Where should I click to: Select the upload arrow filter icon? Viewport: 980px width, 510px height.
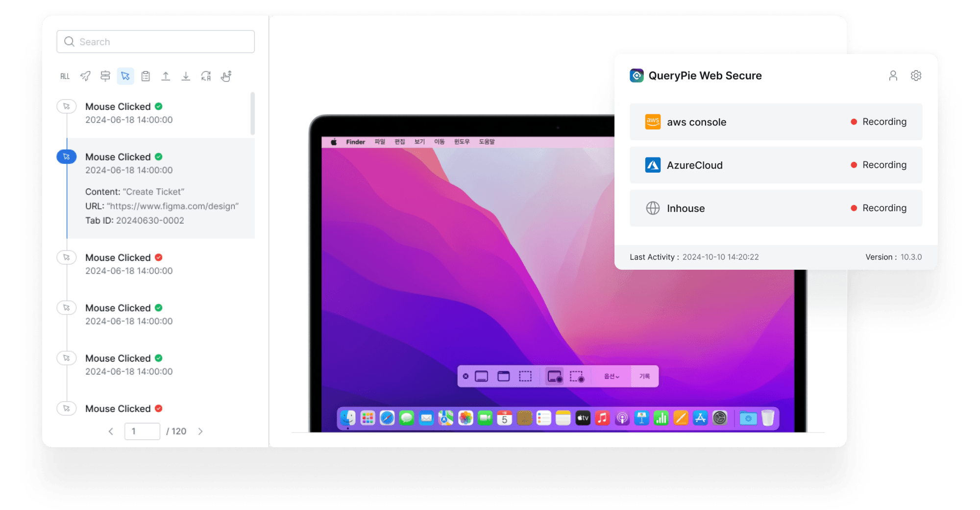[x=166, y=76]
